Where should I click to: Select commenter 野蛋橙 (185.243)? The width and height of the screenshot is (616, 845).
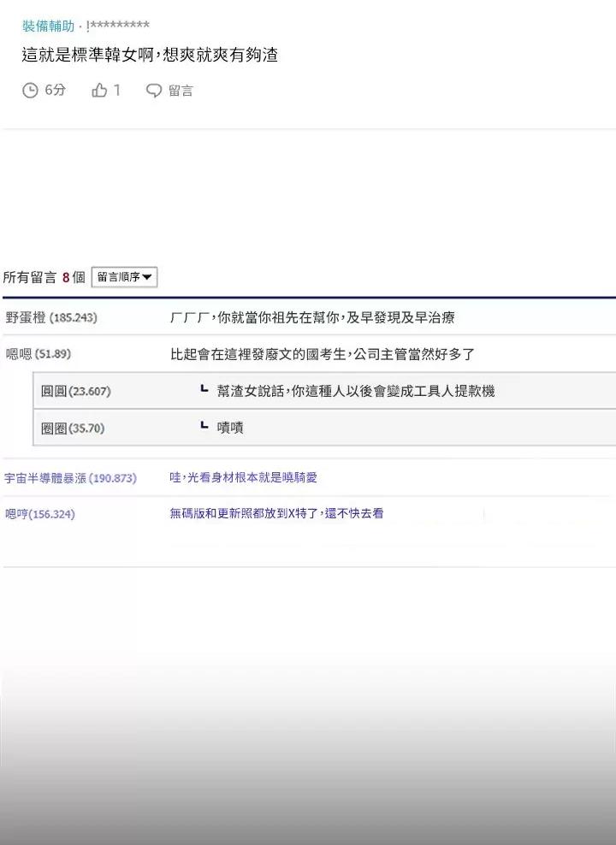[x=51, y=318]
